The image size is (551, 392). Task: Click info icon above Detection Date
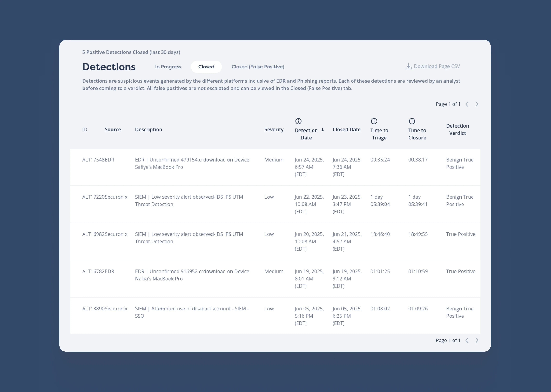[x=298, y=121]
